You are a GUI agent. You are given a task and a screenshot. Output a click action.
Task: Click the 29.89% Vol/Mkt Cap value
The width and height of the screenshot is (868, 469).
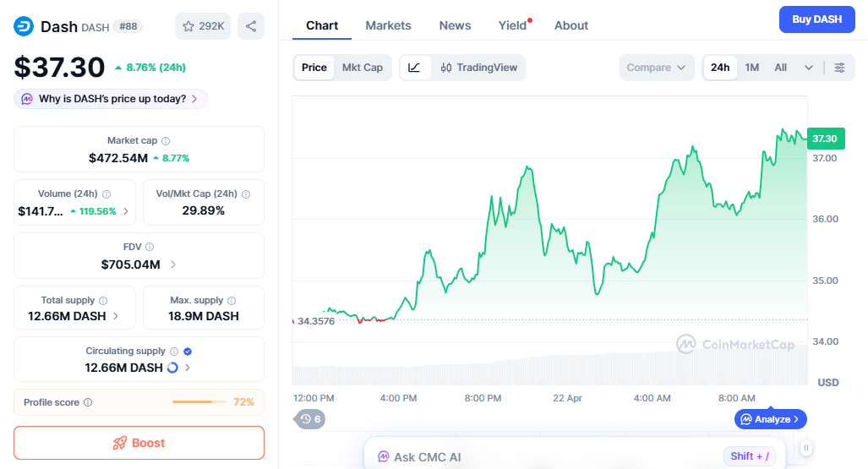coord(203,211)
